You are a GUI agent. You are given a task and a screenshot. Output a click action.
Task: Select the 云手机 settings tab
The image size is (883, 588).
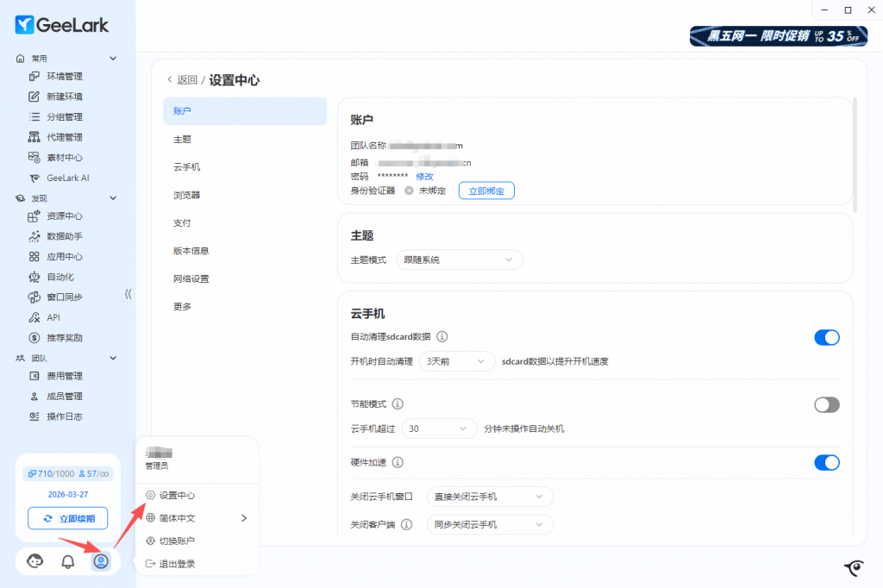click(187, 166)
